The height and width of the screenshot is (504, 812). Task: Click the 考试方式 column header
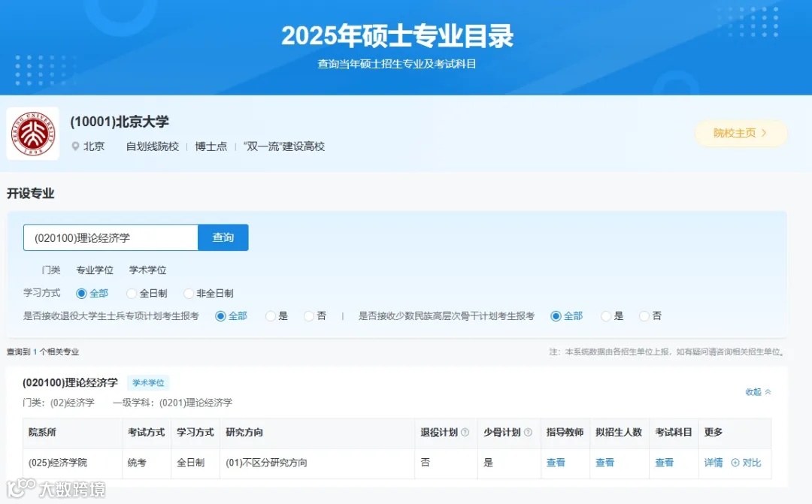[146, 433]
